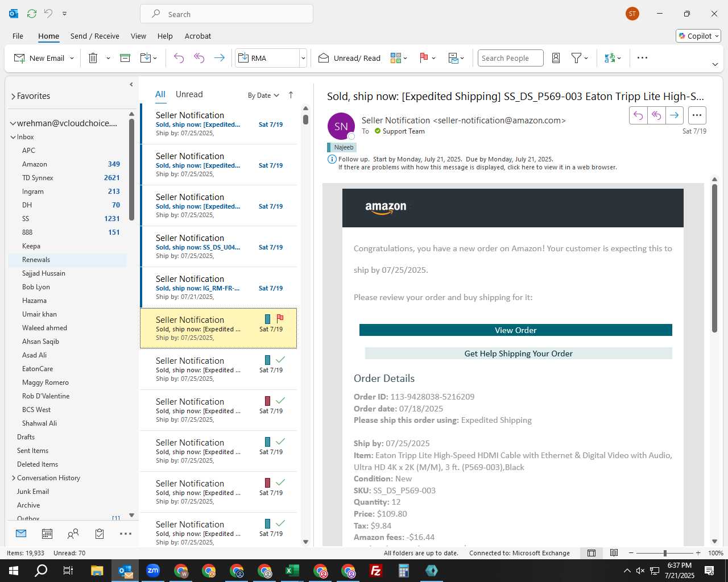Click the Najeeb category tag
This screenshot has height=582, width=728.
342,147
